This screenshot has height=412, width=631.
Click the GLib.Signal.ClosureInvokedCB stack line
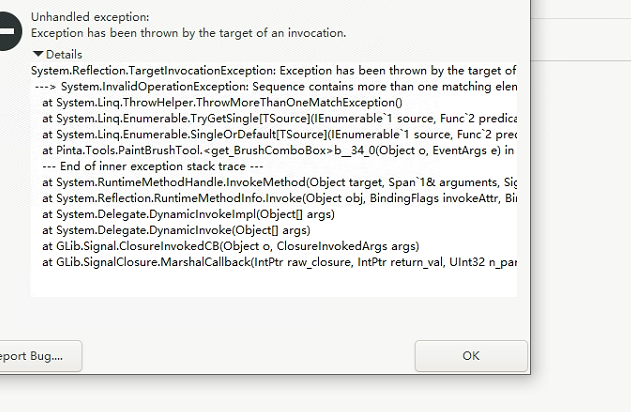[231, 246]
